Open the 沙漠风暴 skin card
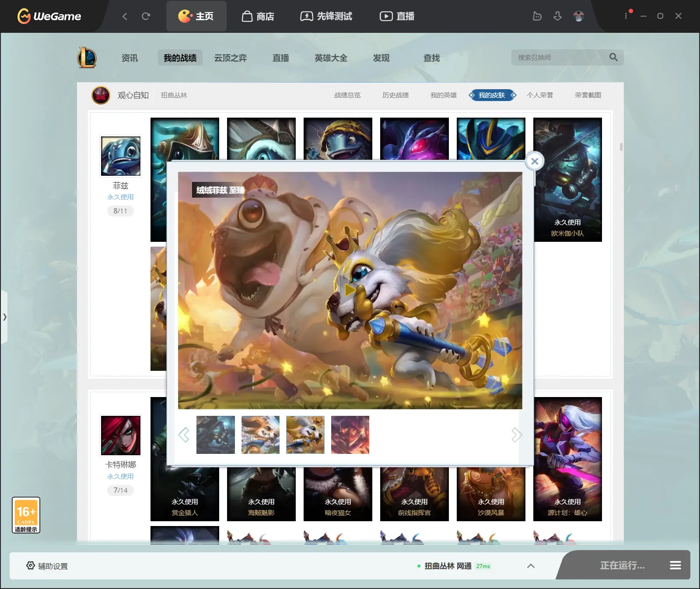Image resolution: width=700 pixels, height=589 pixels. [x=491, y=494]
